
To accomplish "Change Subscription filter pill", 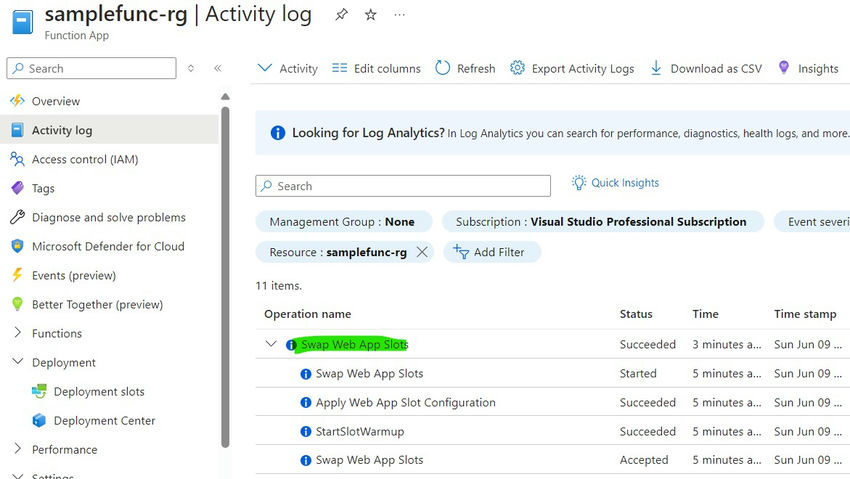I will tap(602, 222).
